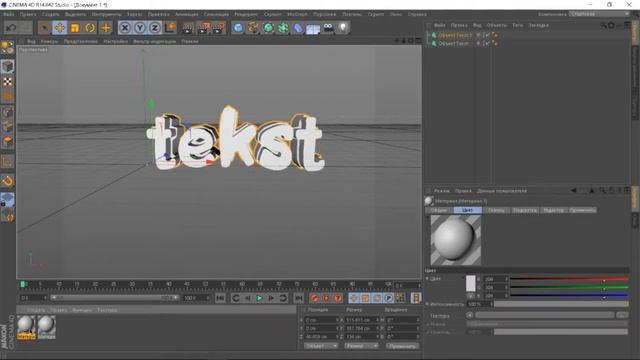Click the Brightness percent input field

coord(480,304)
